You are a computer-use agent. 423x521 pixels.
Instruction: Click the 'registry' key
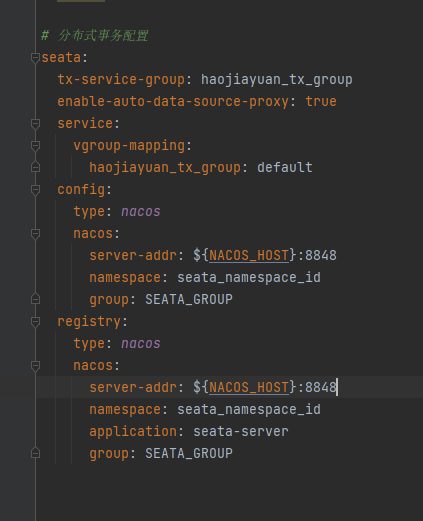pos(89,322)
